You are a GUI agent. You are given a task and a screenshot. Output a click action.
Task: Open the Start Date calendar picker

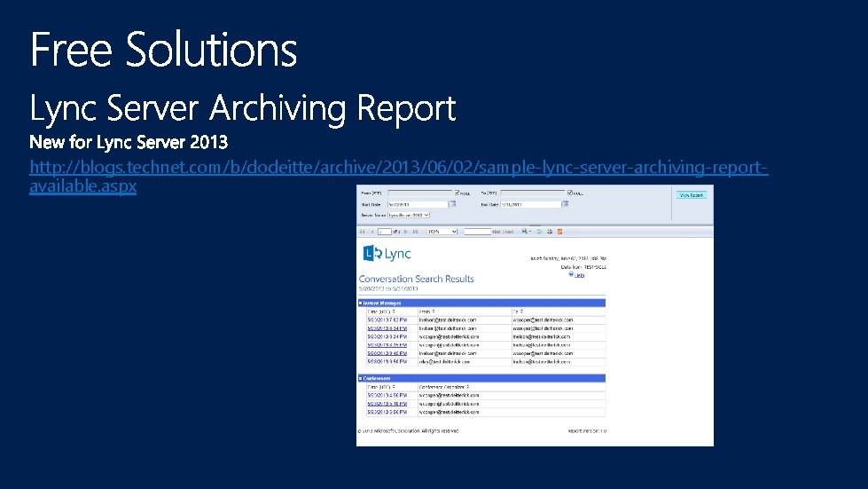pyautogui.click(x=452, y=204)
